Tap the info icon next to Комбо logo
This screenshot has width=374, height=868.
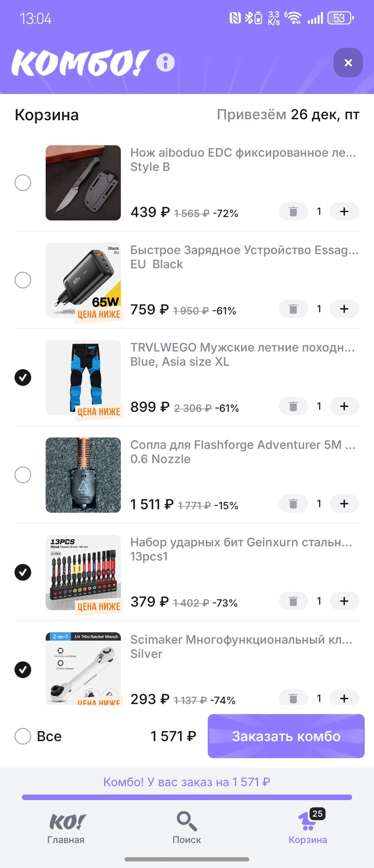click(166, 63)
